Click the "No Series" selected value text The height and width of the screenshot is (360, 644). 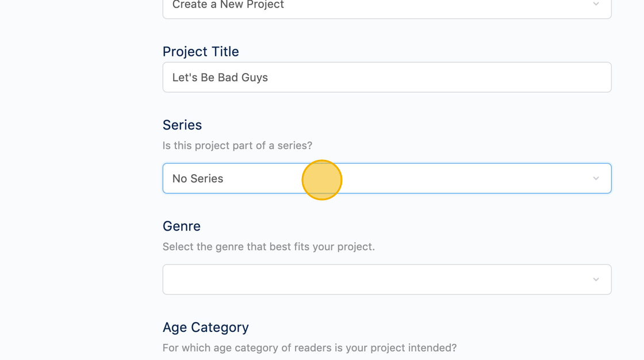click(x=198, y=179)
